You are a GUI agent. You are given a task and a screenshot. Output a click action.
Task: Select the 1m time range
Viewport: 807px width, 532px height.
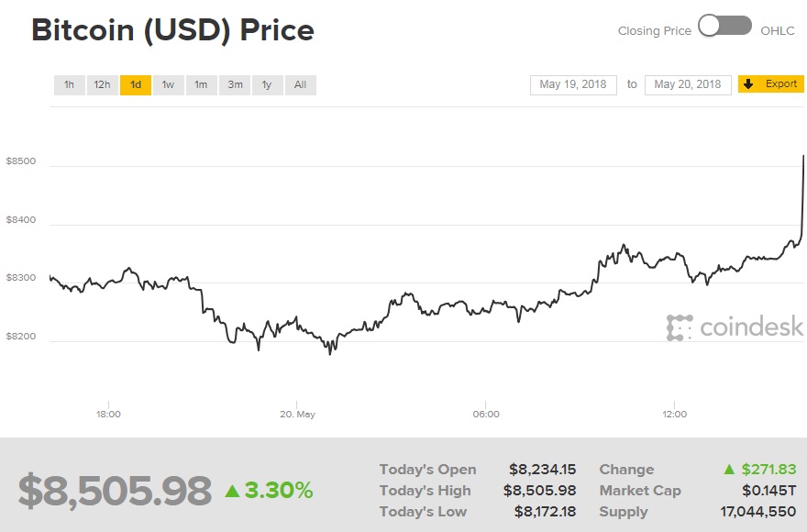pos(201,84)
